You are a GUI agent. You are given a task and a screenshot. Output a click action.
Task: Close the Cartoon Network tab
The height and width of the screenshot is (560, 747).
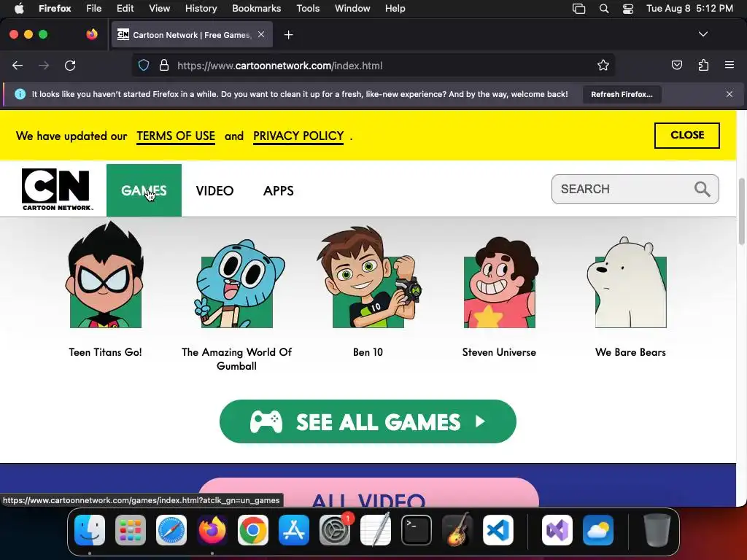click(261, 34)
